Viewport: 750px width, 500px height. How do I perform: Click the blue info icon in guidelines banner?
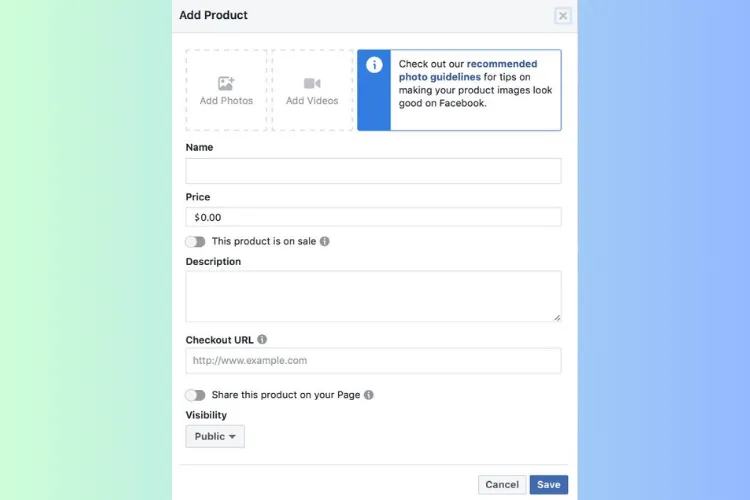pos(374,65)
